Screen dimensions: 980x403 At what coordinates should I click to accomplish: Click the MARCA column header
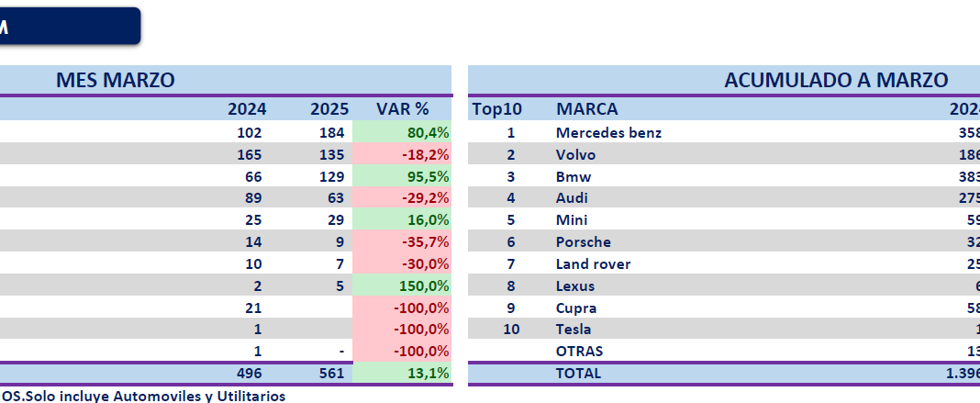coord(587,109)
